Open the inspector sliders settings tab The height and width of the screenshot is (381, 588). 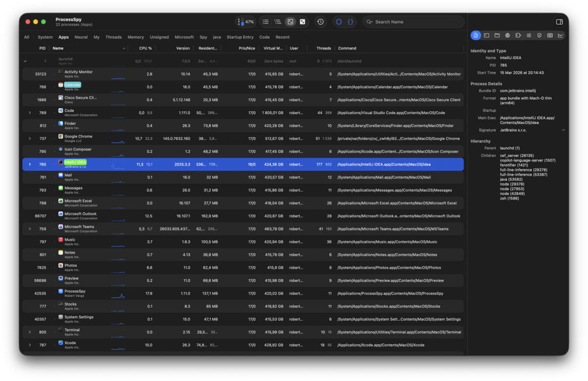pos(529,35)
